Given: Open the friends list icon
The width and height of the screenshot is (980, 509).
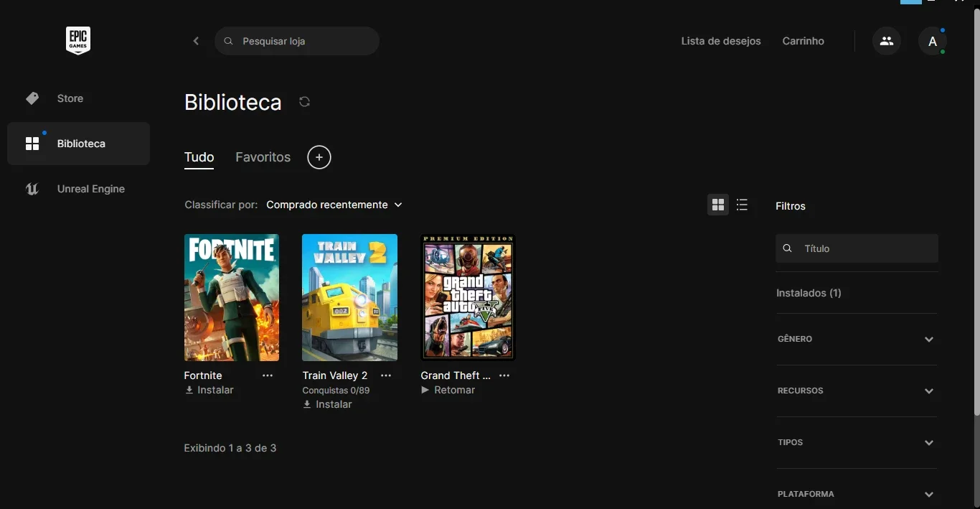Looking at the screenshot, I should (x=887, y=41).
